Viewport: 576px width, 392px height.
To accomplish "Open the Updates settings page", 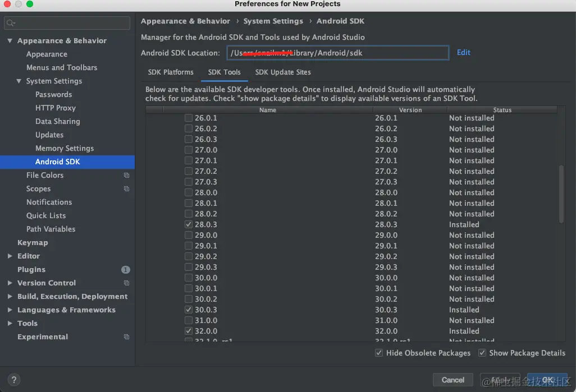I will coord(49,135).
